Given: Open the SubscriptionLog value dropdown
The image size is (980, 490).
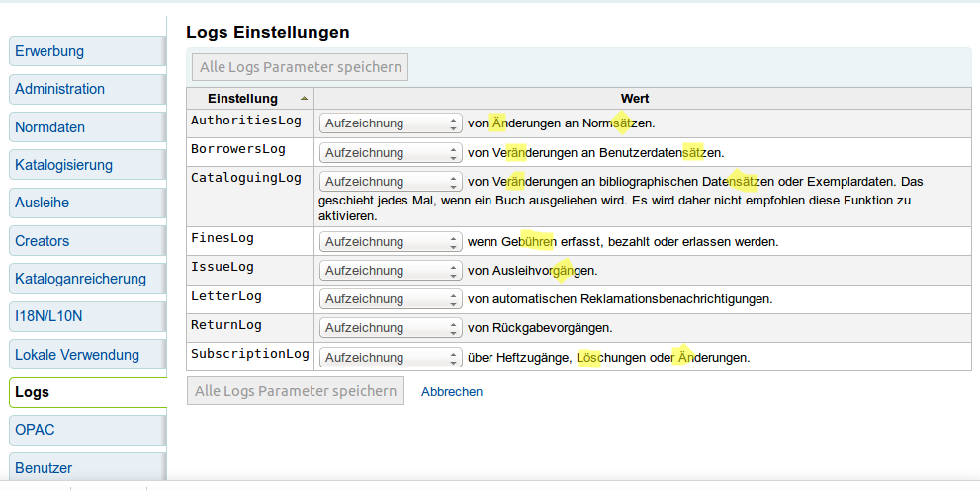Looking at the screenshot, I should 391,357.
